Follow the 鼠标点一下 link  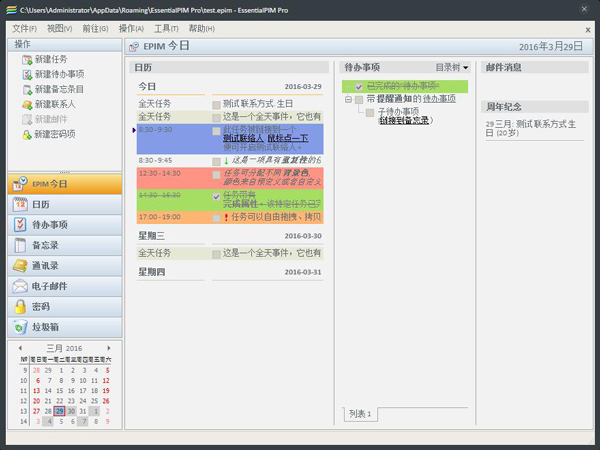point(288,138)
